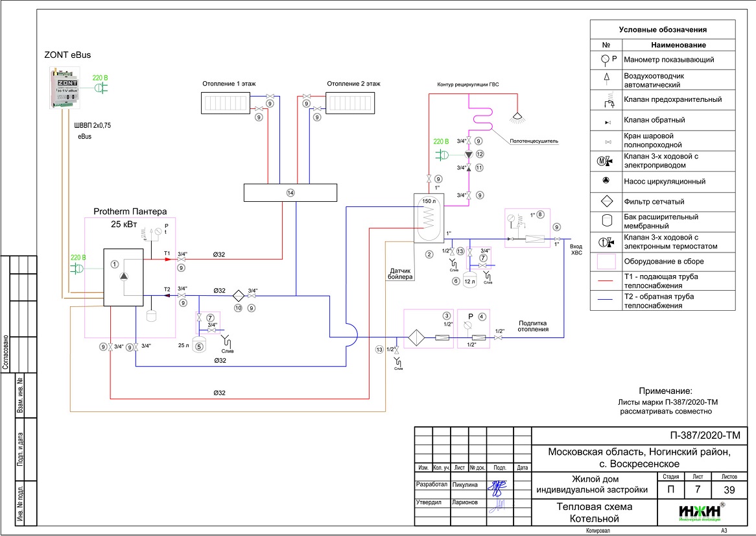Click the Отопление 1 этаж radiator symbol
The height and width of the screenshot is (536, 756).
[222, 103]
